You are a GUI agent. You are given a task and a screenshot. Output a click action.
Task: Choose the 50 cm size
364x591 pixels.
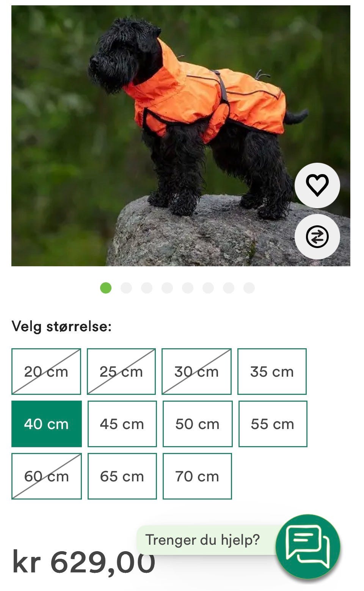click(197, 424)
